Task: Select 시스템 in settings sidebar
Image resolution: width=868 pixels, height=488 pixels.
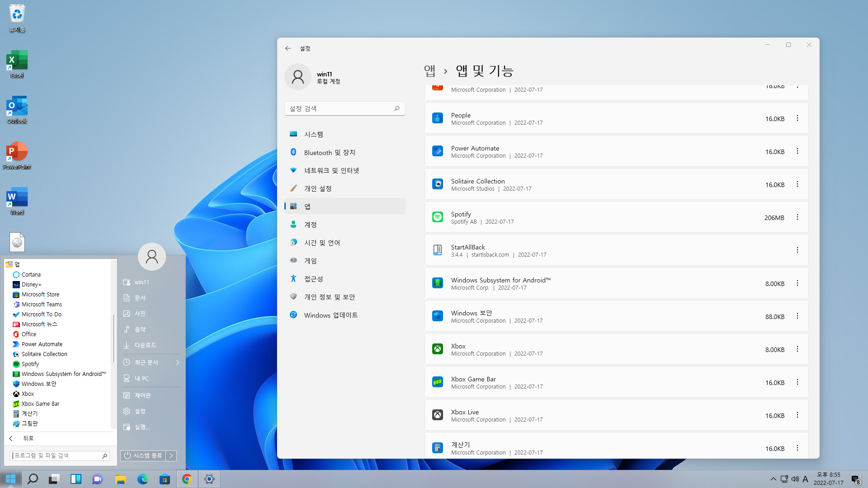Action: click(344, 134)
